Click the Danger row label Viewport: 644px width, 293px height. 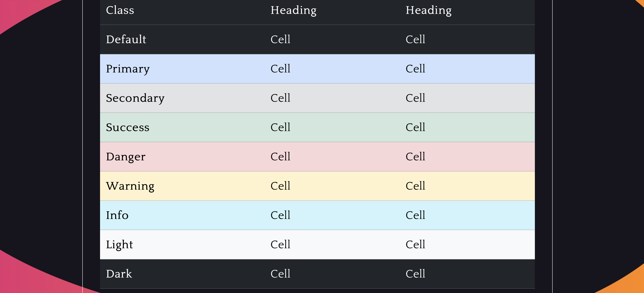tap(125, 157)
